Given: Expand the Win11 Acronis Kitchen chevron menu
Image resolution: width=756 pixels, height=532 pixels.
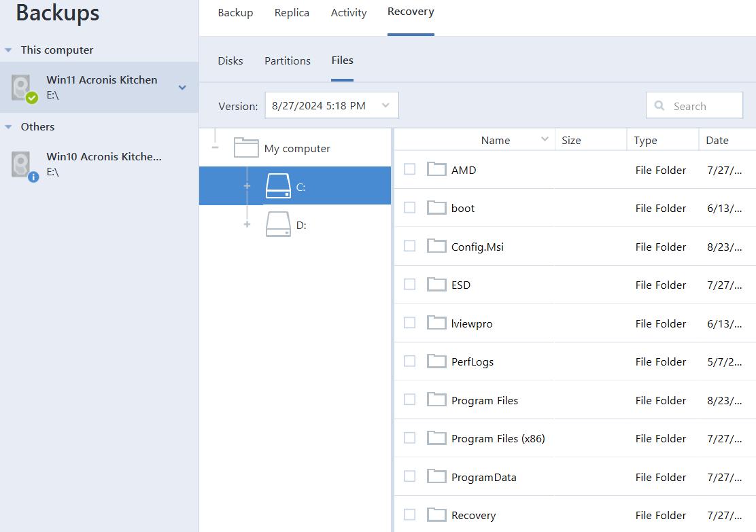Looking at the screenshot, I should [182, 88].
